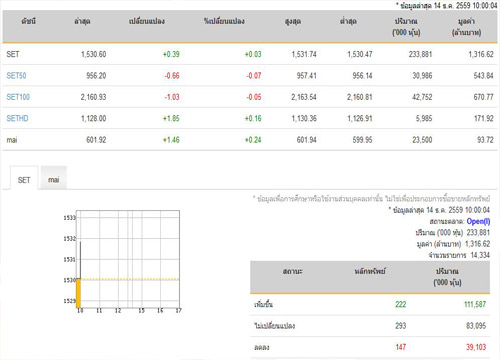The width and height of the screenshot is (500, 360).
Task: Select the SET chart tab
Action: [x=24, y=180]
